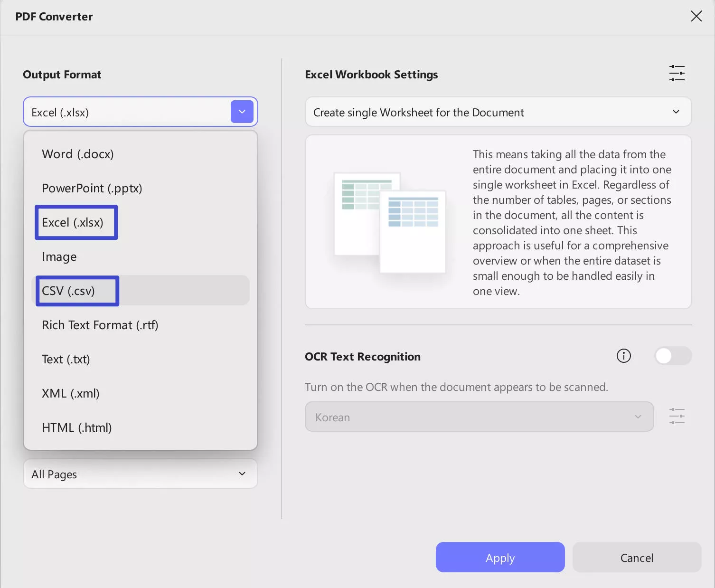Image resolution: width=715 pixels, height=588 pixels.
Task: Select XML (.xml) output format
Action: 70,393
